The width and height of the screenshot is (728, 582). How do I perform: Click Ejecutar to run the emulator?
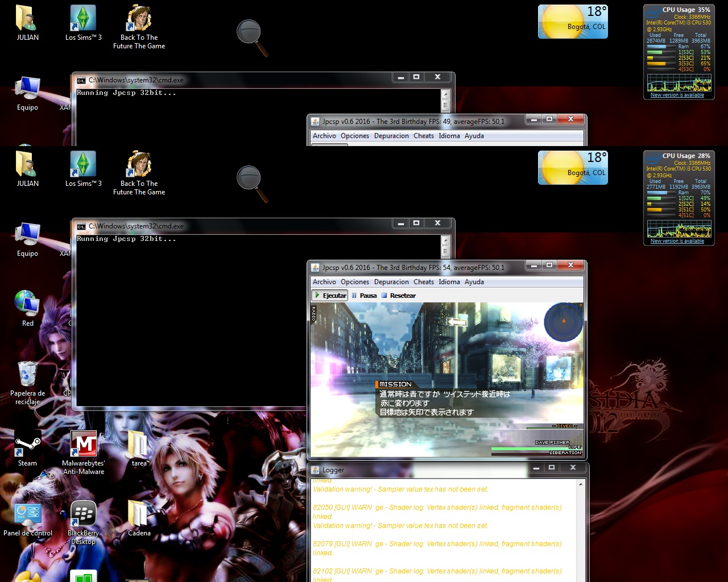click(x=329, y=296)
